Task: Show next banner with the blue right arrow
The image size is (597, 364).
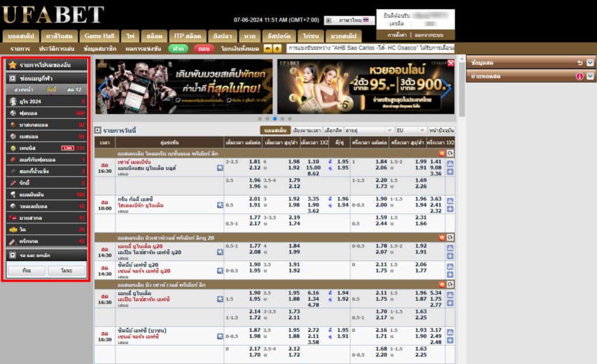Action: pyautogui.click(x=446, y=89)
